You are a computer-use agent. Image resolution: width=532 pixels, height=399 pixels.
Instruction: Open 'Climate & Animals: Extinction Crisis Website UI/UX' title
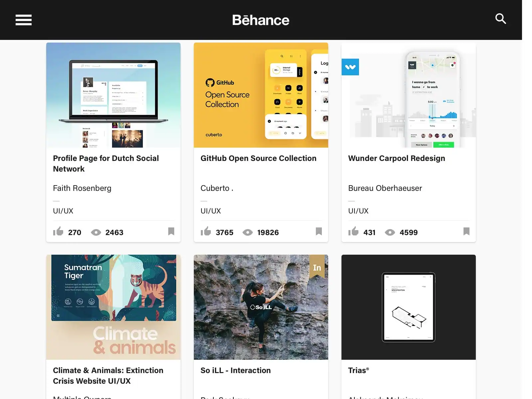point(108,376)
